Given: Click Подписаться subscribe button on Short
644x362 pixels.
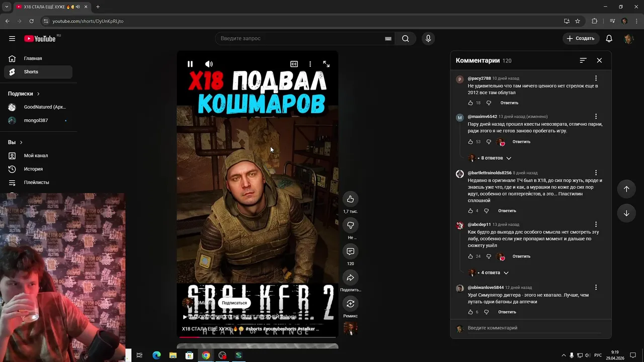Looking at the screenshot, I should [x=234, y=303].
